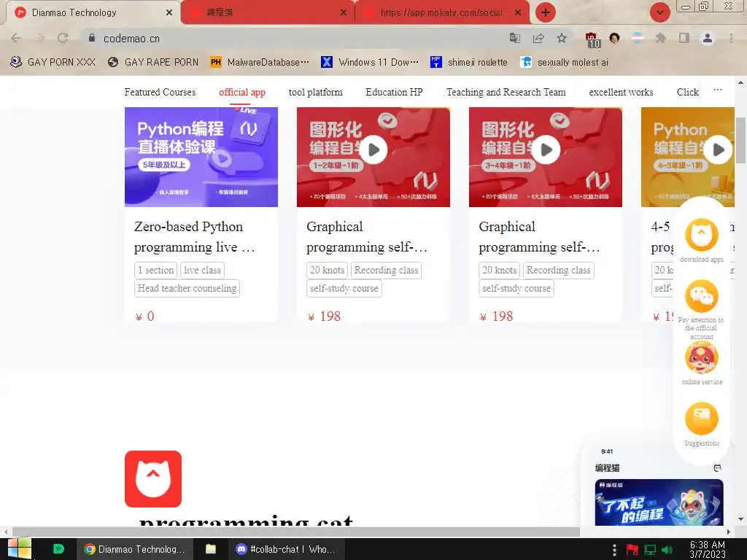Viewport: 747px width, 560px height.
Task: Open the green chat app on the taskbar
Action: (x=58, y=549)
